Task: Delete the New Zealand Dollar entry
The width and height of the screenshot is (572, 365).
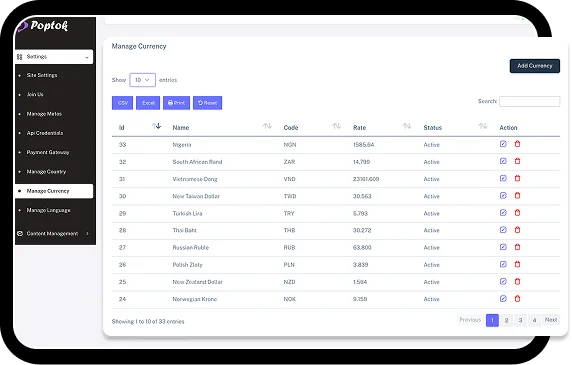Action: coord(517,281)
